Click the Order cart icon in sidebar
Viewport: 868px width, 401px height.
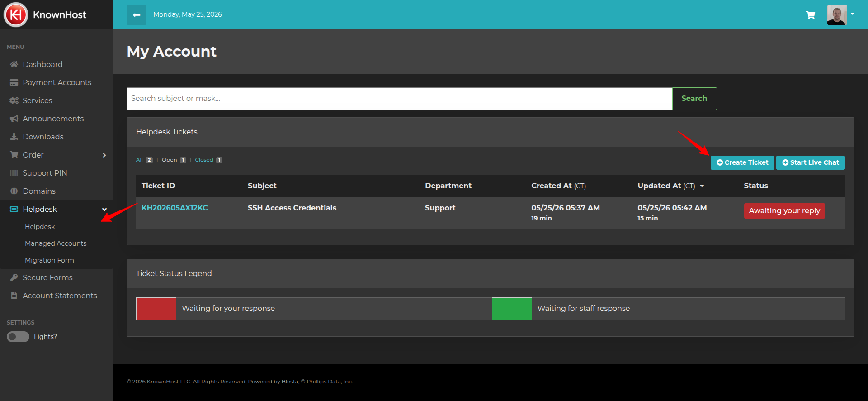(x=14, y=155)
